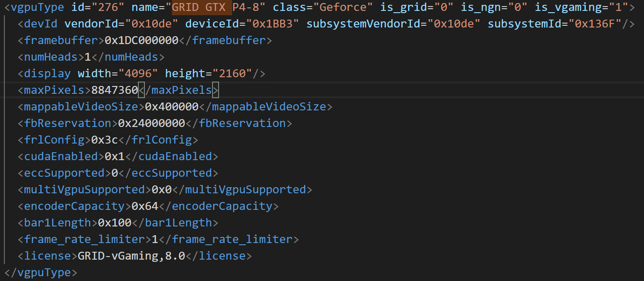The width and height of the screenshot is (644, 281).
Task: Click the closing maxPixels tag name
Action: pos(182,90)
